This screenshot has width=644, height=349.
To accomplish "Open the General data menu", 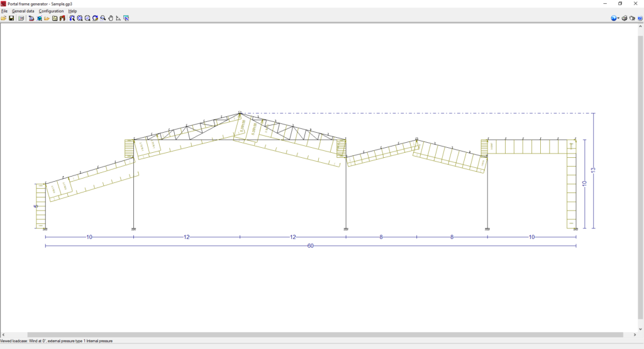I will [x=23, y=11].
